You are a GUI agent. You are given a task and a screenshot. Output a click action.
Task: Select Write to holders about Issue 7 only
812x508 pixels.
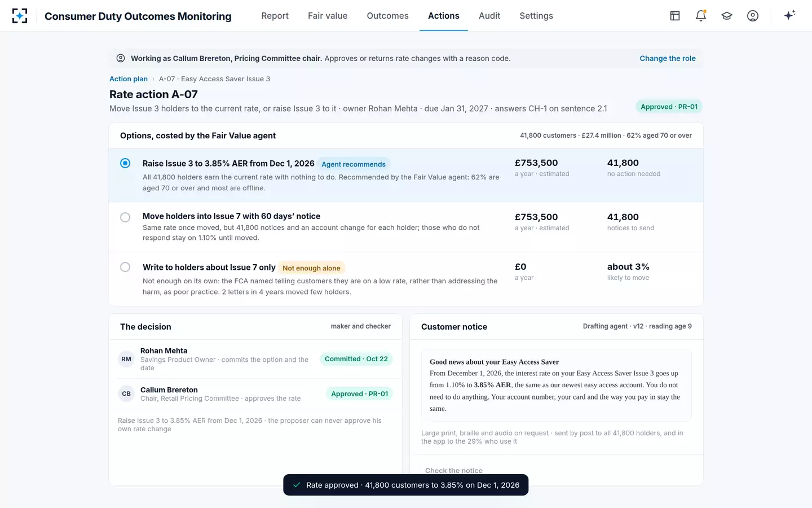click(125, 267)
